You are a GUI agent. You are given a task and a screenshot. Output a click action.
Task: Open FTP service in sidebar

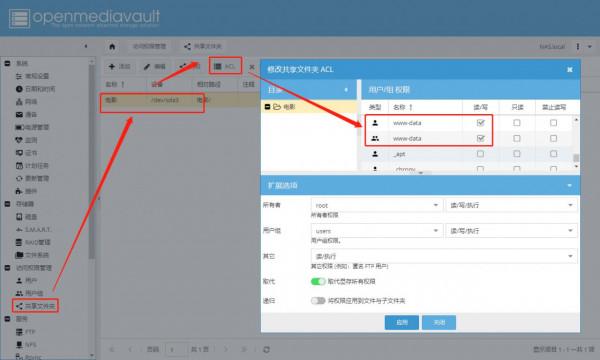click(25, 332)
